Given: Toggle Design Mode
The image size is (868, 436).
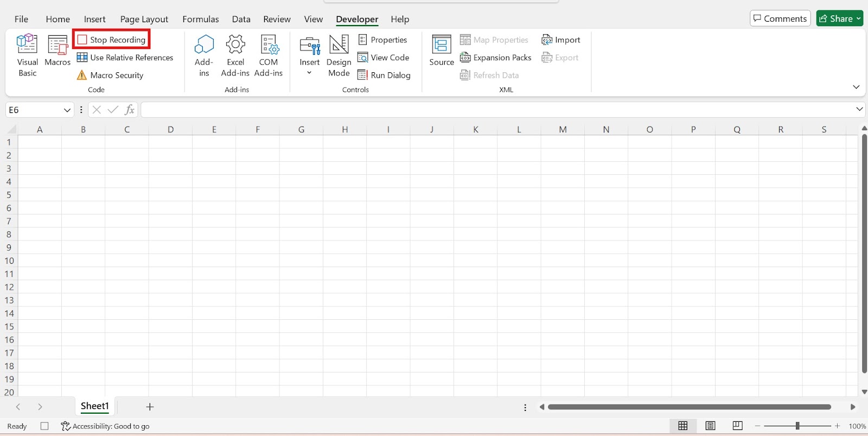Looking at the screenshot, I should [x=339, y=56].
